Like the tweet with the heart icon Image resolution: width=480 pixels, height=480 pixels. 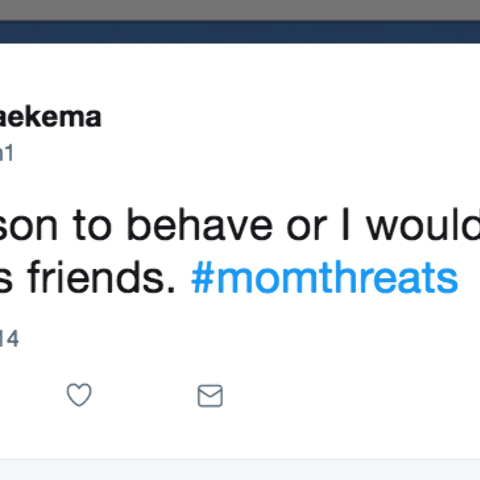(79, 395)
